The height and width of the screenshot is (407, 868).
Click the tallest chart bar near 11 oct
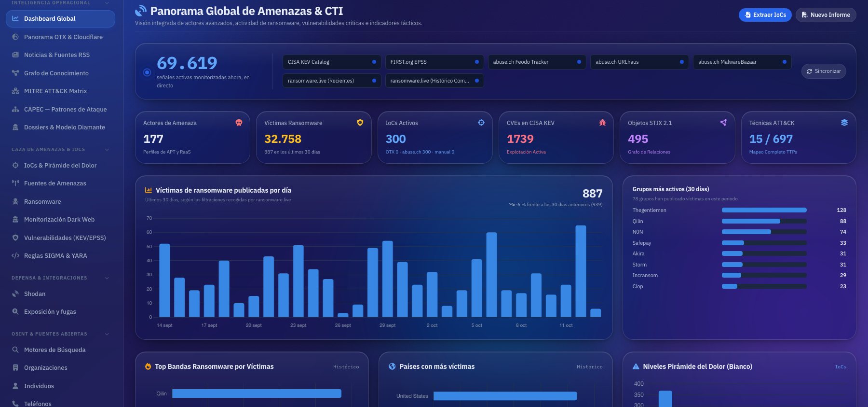tap(581, 271)
